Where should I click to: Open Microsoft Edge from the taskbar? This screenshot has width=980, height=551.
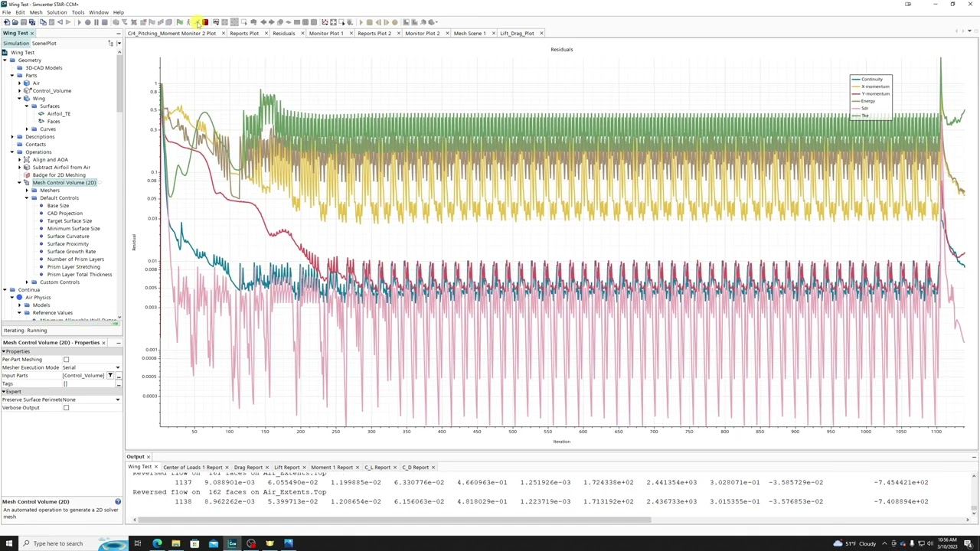pos(157,543)
